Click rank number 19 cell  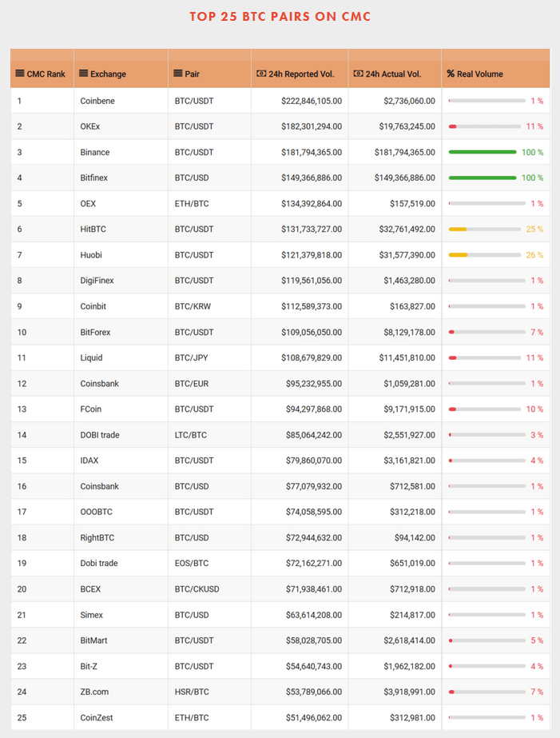(x=42, y=564)
